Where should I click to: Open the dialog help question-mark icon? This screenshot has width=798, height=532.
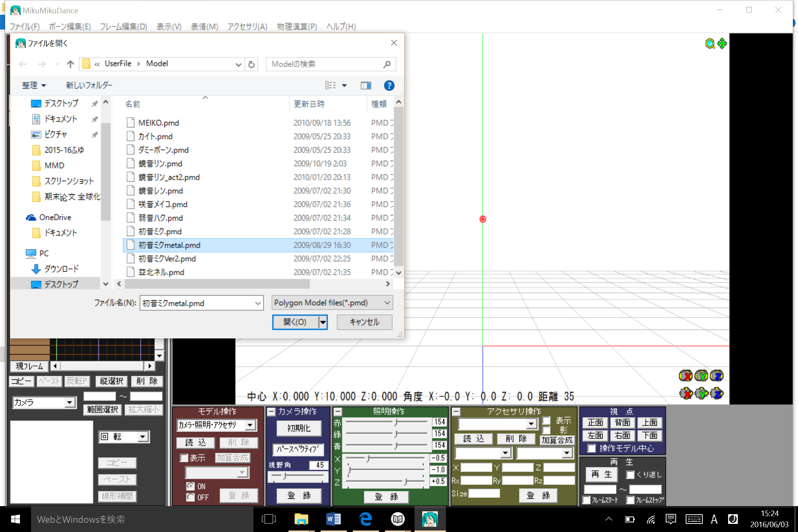tap(389, 86)
